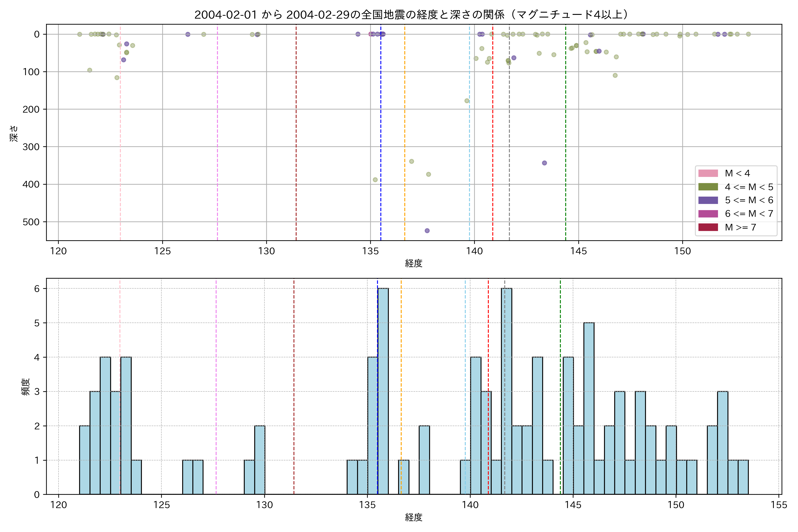The height and width of the screenshot is (532, 798).
Task: Click the histogram bar of height 5
Action: click(589, 407)
